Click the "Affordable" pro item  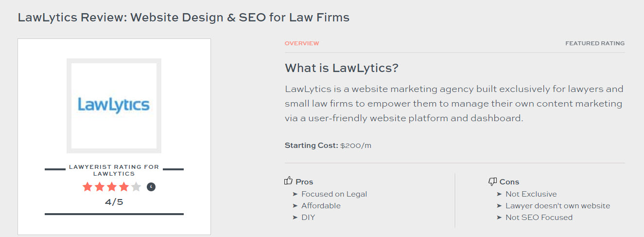pyautogui.click(x=321, y=206)
